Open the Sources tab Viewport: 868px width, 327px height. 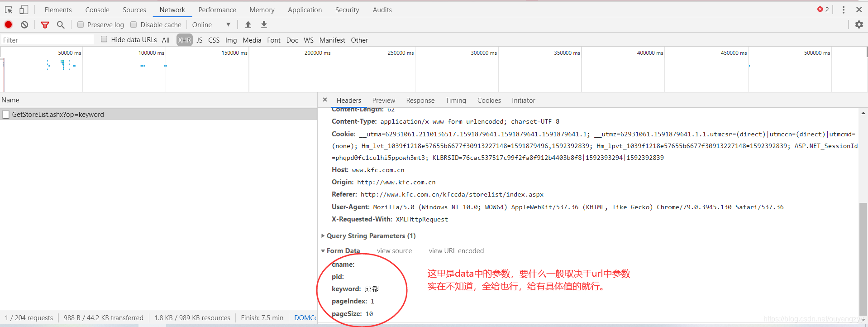tap(134, 10)
